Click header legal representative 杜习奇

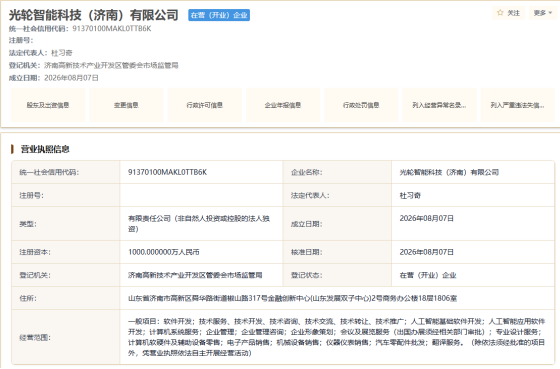click(x=62, y=53)
